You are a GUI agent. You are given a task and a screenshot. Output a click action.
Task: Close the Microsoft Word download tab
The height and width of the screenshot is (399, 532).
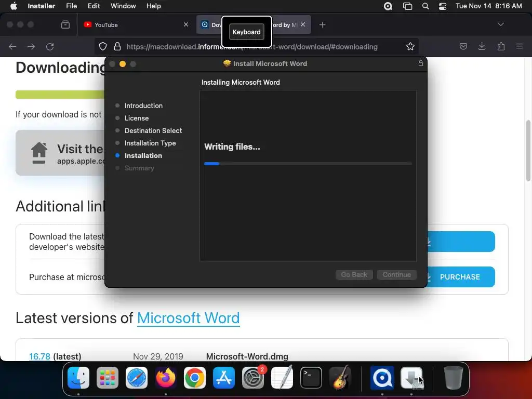303,24
